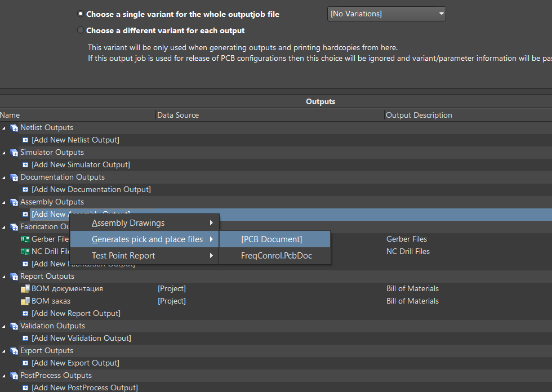Collapse the Simulator Outputs group

pyautogui.click(x=4, y=153)
